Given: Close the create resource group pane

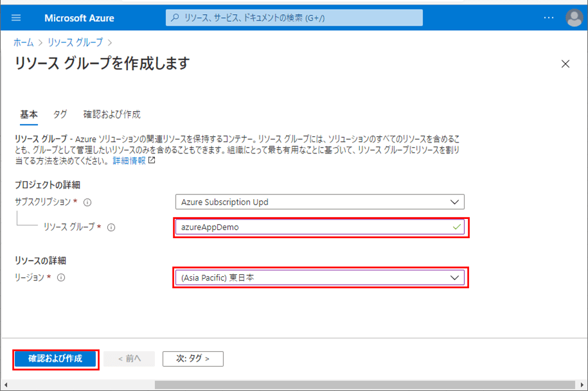Looking at the screenshot, I should point(566,64).
